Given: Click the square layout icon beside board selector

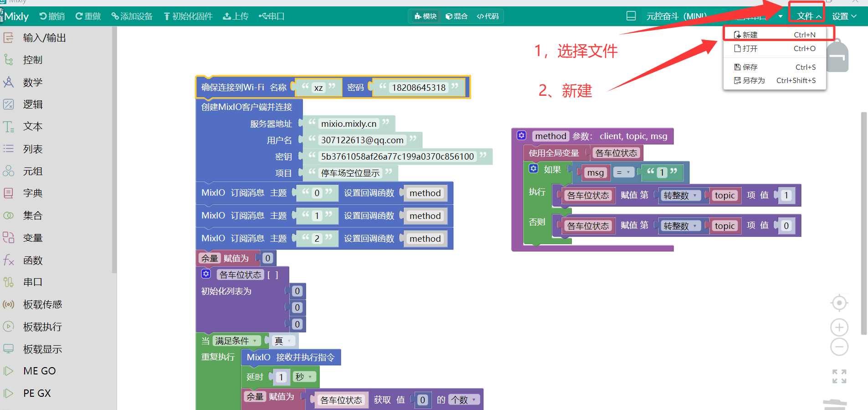Looking at the screenshot, I should coord(631,16).
